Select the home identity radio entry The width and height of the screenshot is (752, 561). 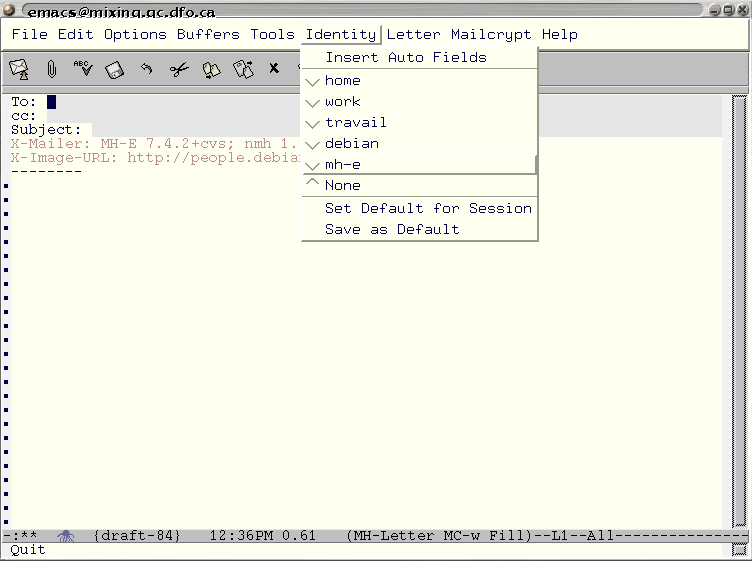pyautogui.click(x=419, y=81)
